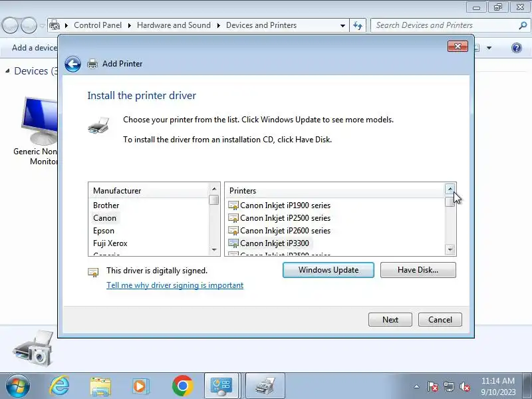This screenshot has height=399, width=532.
Task: Select Canon Inkjet iP2600 series
Action: pos(285,231)
